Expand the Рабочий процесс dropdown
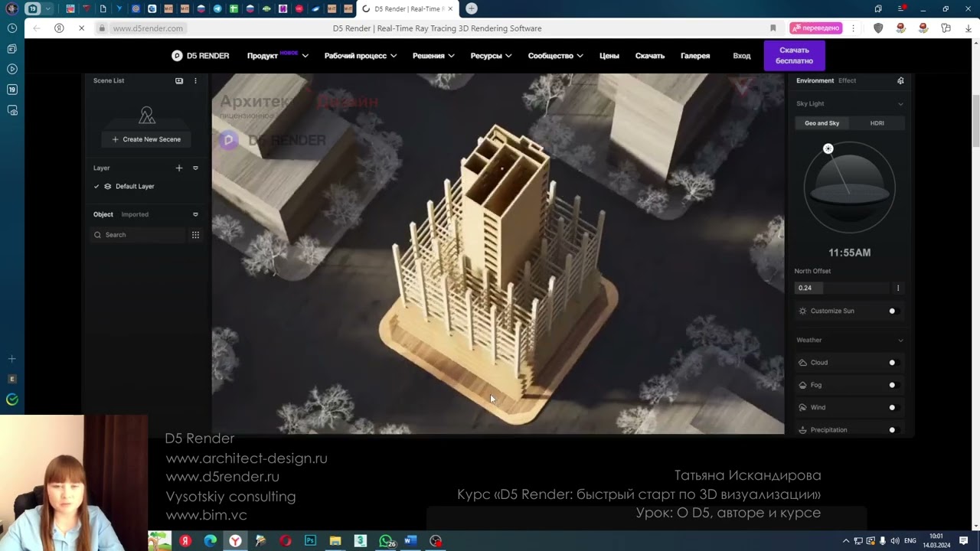Screen dimensions: 980x551 pyautogui.click(x=360, y=56)
